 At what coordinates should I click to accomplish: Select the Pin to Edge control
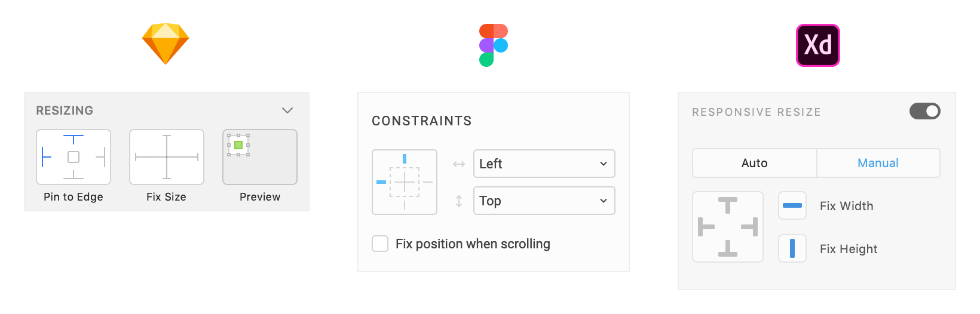tap(73, 157)
